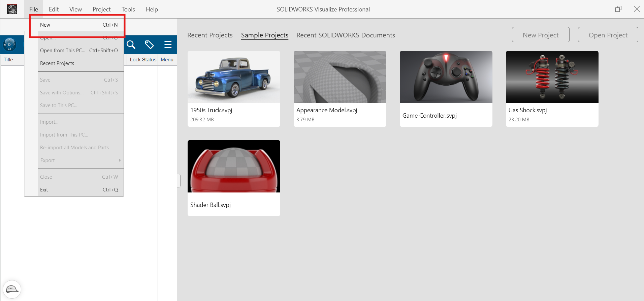Click the tag icon in blue toolbar
Image resolution: width=644 pixels, height=301 pixels.
tap(149, 44)
